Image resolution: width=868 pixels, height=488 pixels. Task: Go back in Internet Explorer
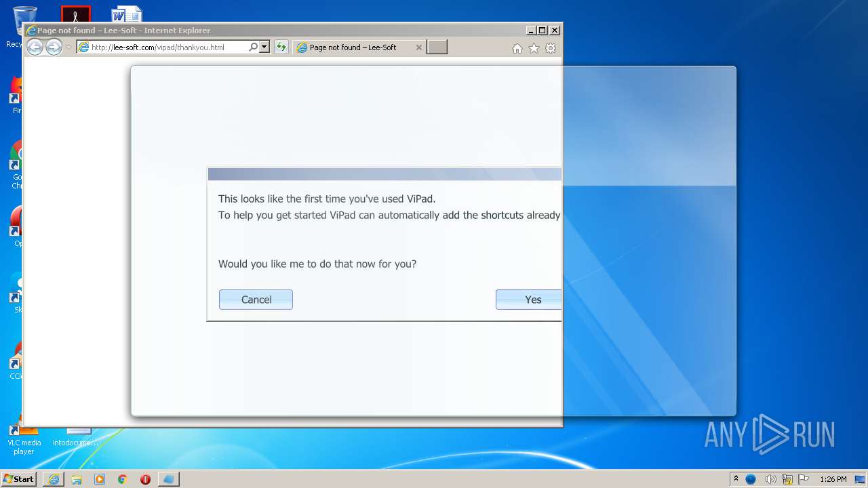click(35, 47)
